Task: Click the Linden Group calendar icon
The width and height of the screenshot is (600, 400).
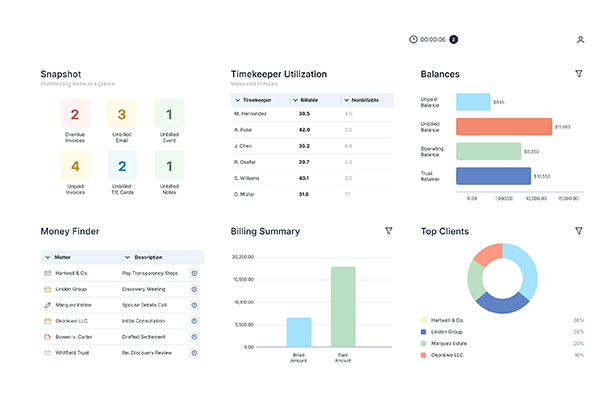Action: click(x=47, y=289)
